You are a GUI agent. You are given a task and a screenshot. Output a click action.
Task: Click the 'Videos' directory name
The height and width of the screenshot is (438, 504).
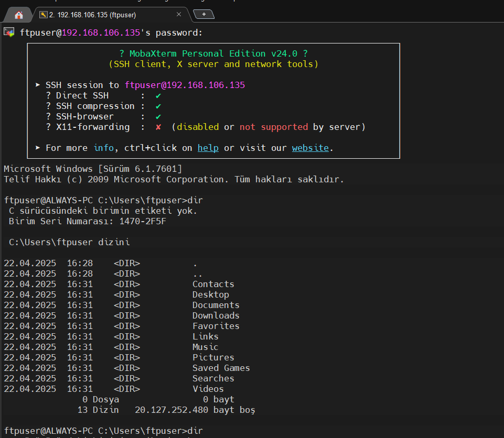tap(208, 389)
